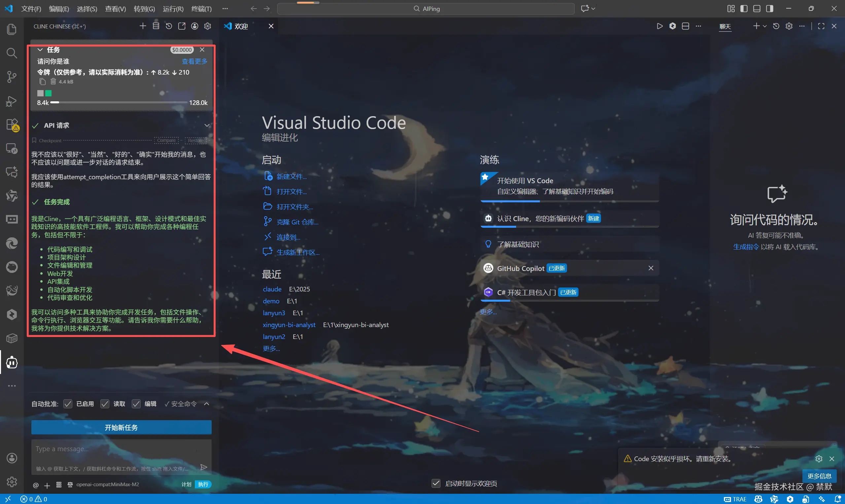Viewport: 845px width, 504px height.
Task: Open the Search view icon
Action: [12, 53]
